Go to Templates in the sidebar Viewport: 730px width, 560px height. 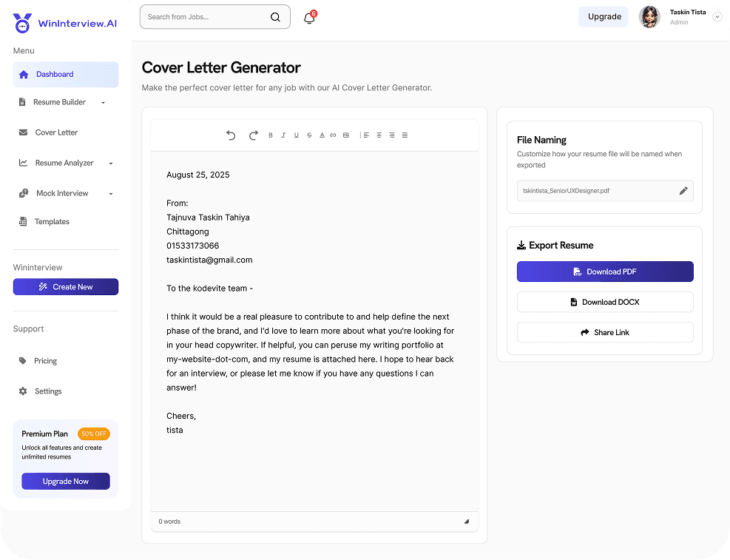coord(52,222)
